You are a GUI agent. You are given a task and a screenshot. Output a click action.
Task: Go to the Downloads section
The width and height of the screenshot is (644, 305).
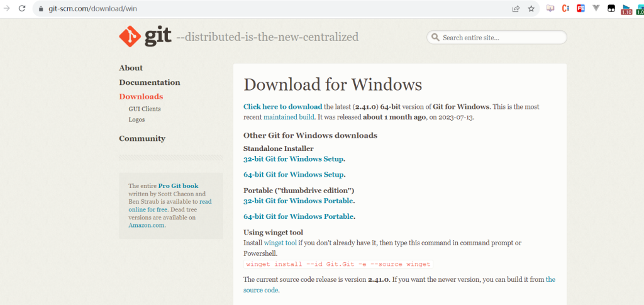[141, 97]
